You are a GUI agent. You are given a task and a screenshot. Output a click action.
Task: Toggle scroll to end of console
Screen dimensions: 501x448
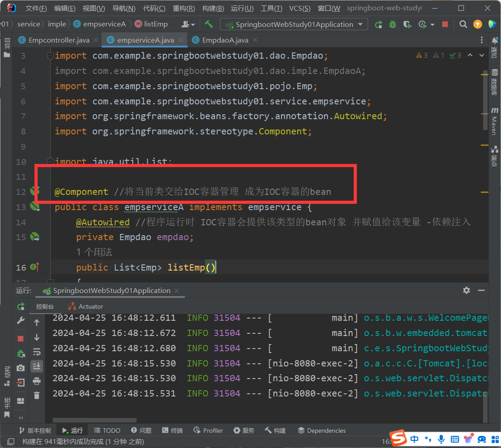tap(37, 366)
